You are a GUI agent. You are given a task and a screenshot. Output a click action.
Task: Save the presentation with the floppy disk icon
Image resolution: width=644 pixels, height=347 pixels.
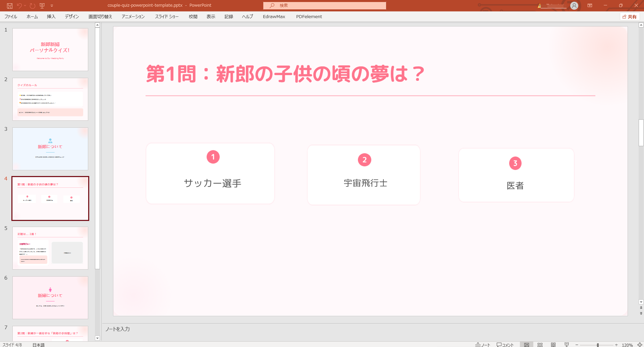(x=10, y=6)
